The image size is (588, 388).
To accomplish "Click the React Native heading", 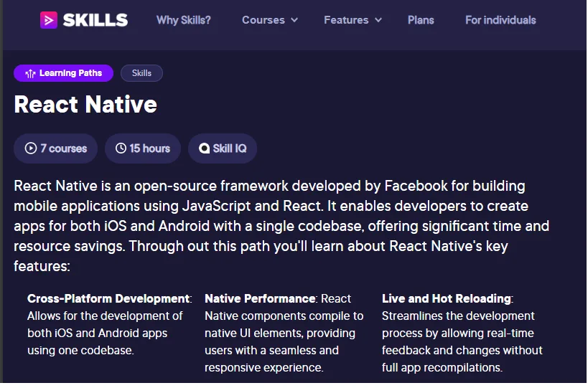I will pyautogui.click(x=85, y=104).
